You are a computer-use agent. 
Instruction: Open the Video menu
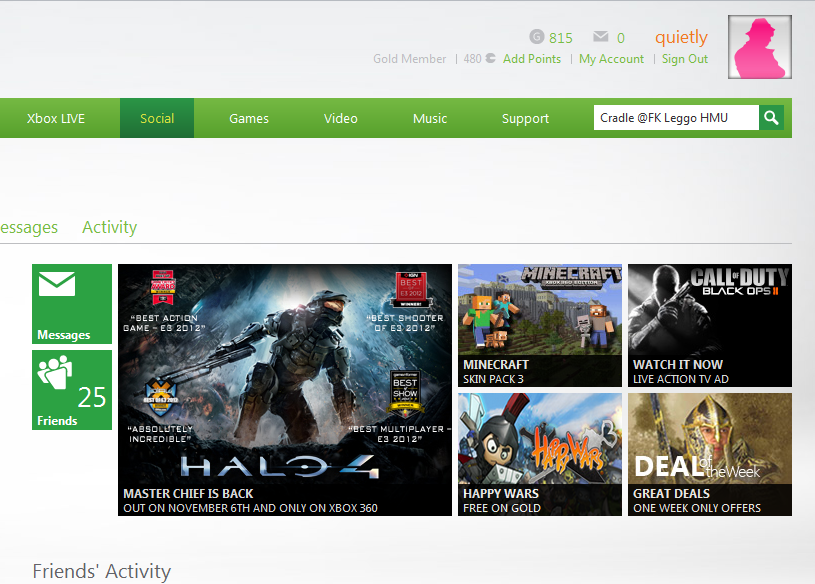340,118
